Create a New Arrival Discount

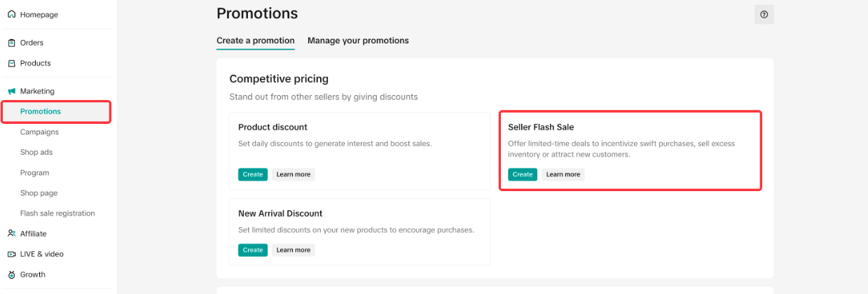(253, 250)
